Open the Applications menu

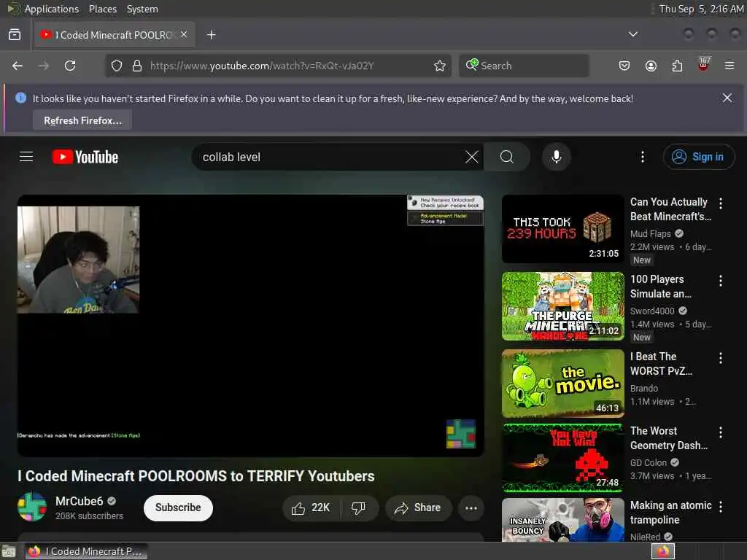click(52, 9)
